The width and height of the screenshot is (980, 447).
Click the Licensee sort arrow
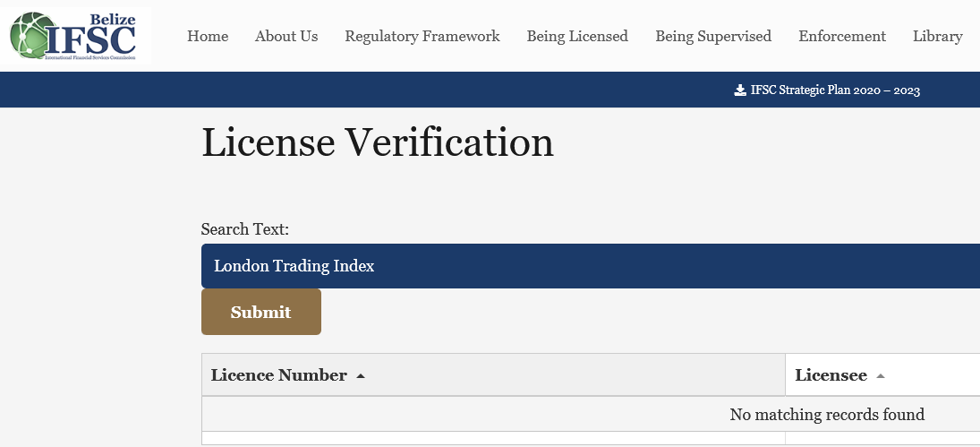coord(881,375)
